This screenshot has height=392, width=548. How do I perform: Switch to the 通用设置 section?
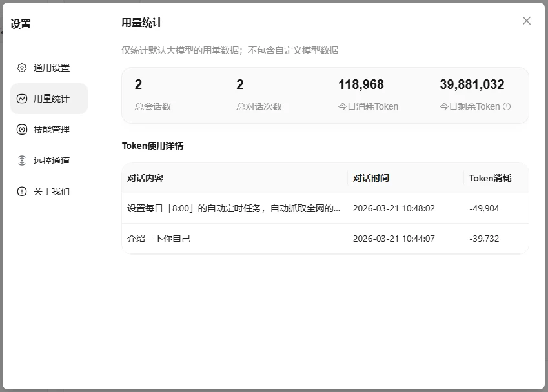pos(48,67)
